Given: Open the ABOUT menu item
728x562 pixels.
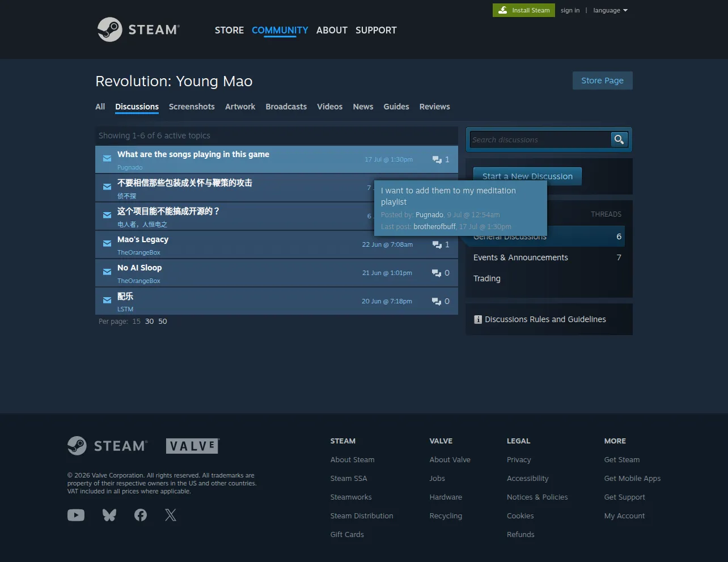Looking at the screenshot, I should tap(332, 30).
